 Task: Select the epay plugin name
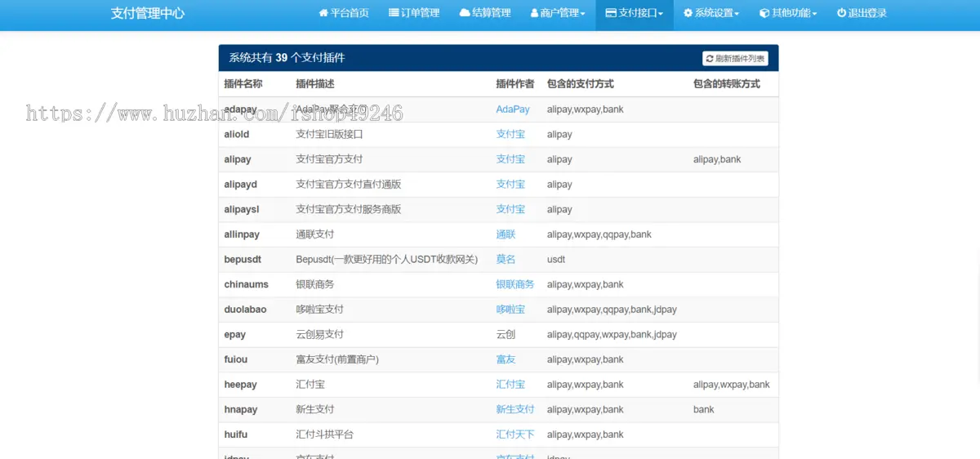click(235, 335)
